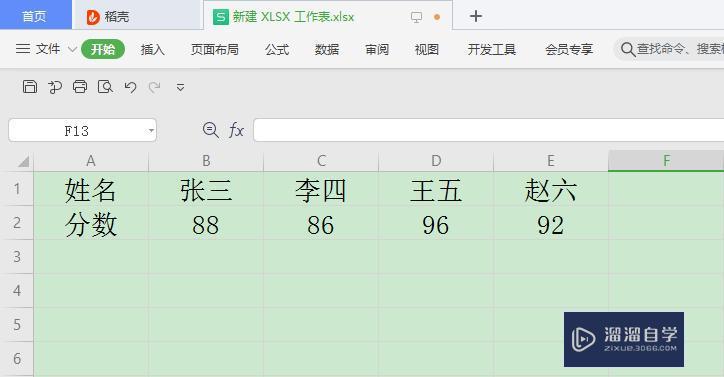Screen dimensions: 724x377
Task: Select column A header
Action: pyautogui.click(x=91, y=161)
